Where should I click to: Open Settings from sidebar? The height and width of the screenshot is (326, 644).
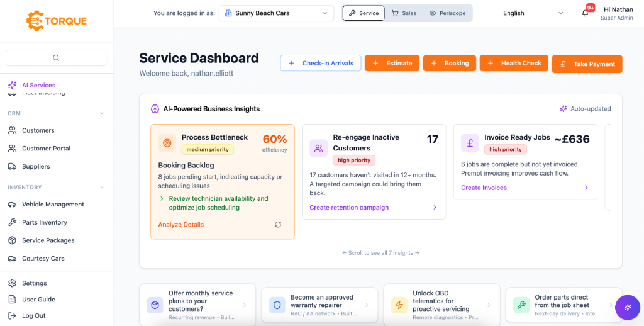tap(35, 283)
